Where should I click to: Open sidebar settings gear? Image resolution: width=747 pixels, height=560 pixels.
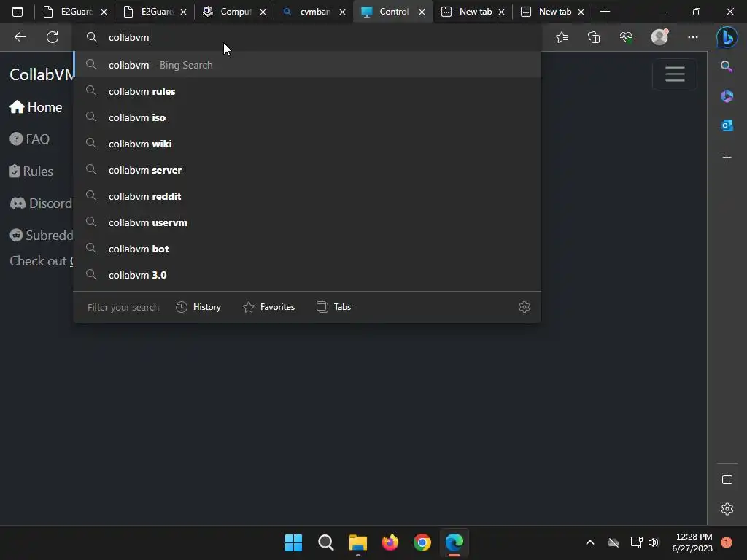(727, 509)
